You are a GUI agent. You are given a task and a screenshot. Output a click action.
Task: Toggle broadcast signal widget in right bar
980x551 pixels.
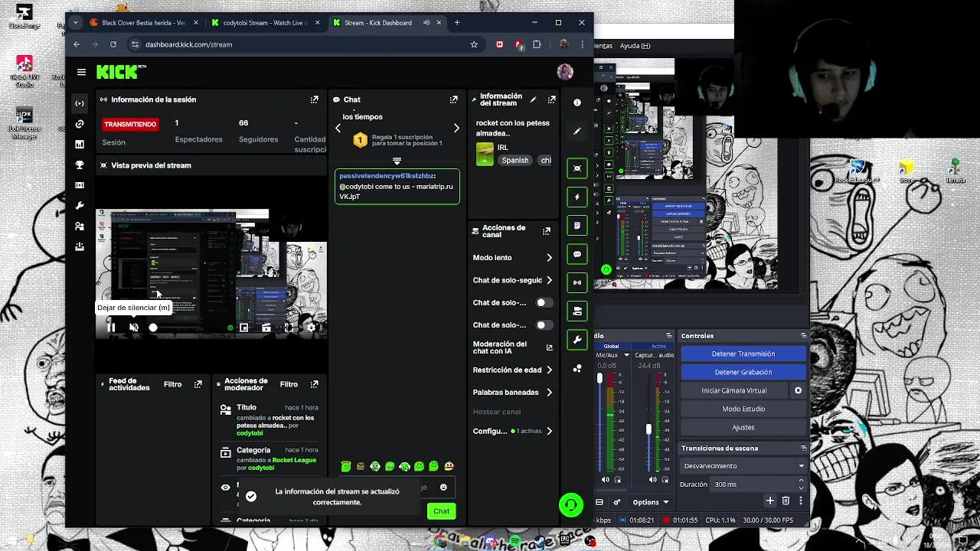pyautogui.click(x=577, y=282)
